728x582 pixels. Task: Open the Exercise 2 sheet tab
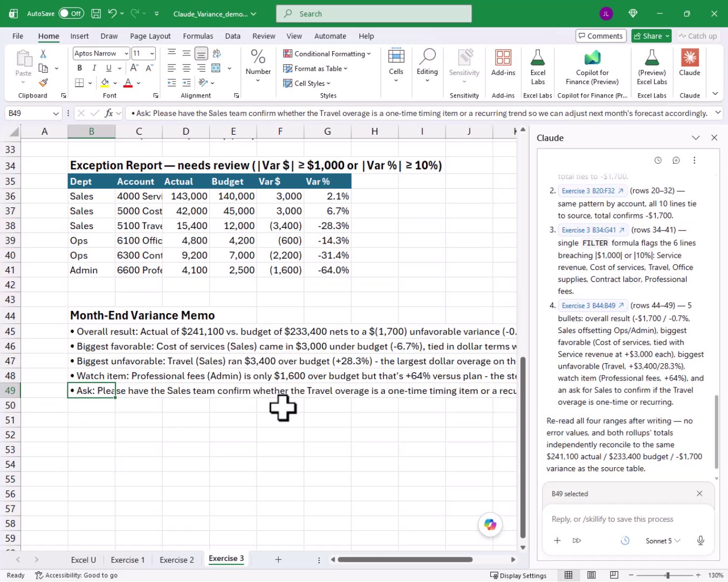[x=177, y=560]
